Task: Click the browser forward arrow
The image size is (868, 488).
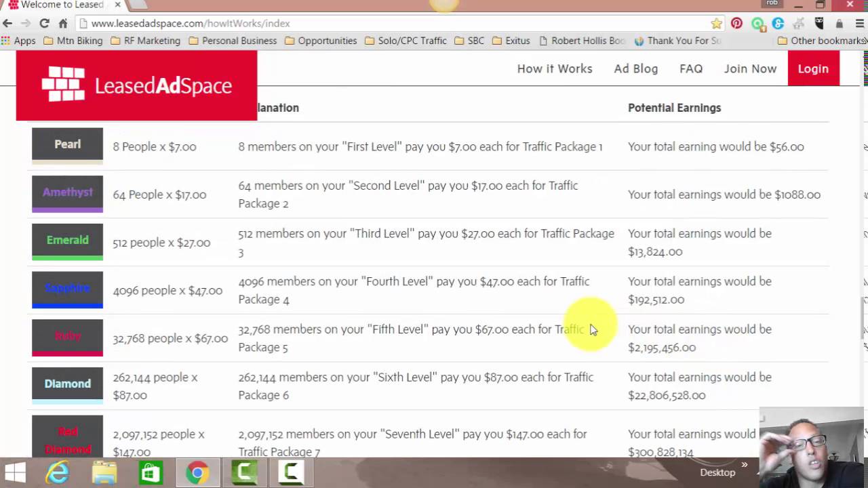Action: click(x=26, y=23)
